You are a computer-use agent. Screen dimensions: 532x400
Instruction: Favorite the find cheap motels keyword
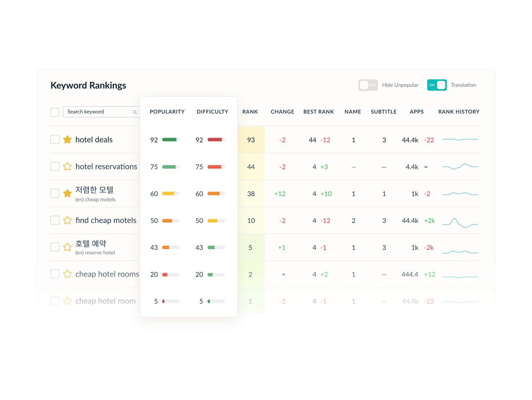(x=67, y=220)
